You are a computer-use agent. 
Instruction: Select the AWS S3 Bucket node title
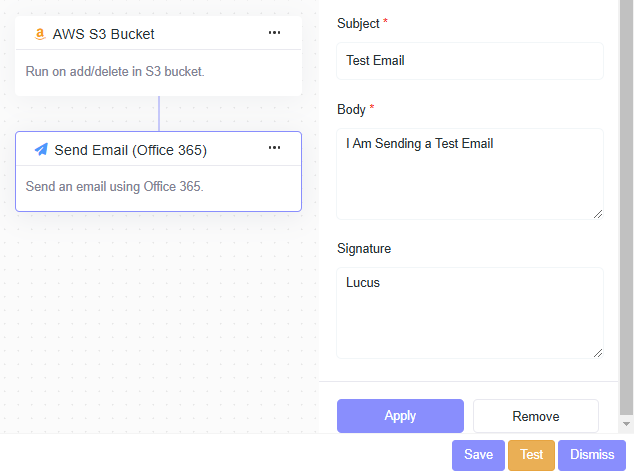pyautogui.click(x=103, y=34)
